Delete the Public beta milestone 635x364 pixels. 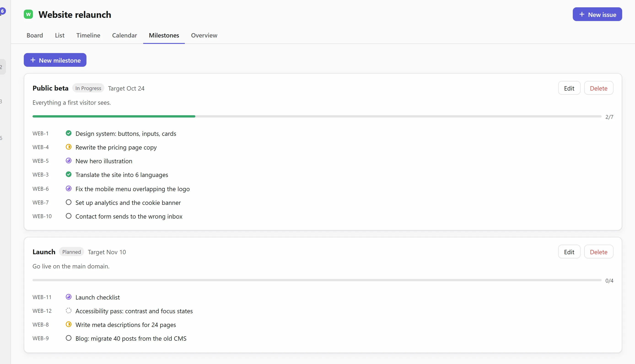click(598, 88)
